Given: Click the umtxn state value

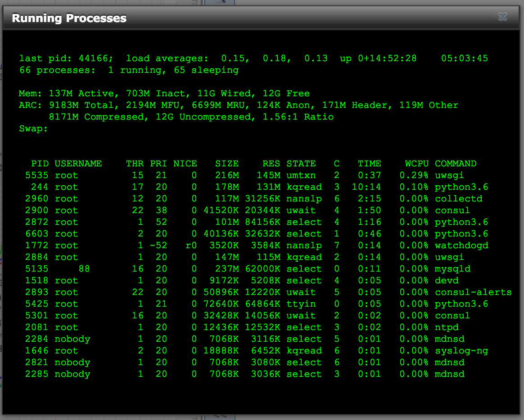Looking at the screenshot, I should pos(301,175).
